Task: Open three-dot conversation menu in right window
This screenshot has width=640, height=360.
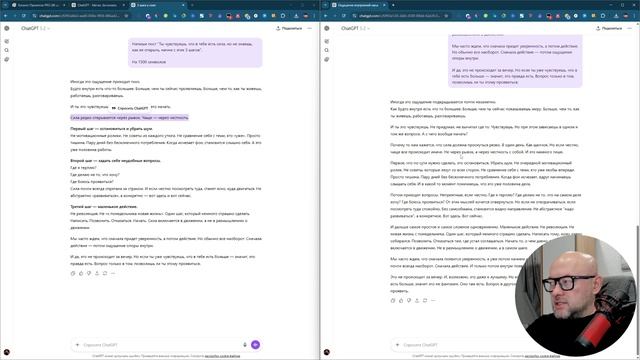Action: pyautogui.click(x=629, y=28)
